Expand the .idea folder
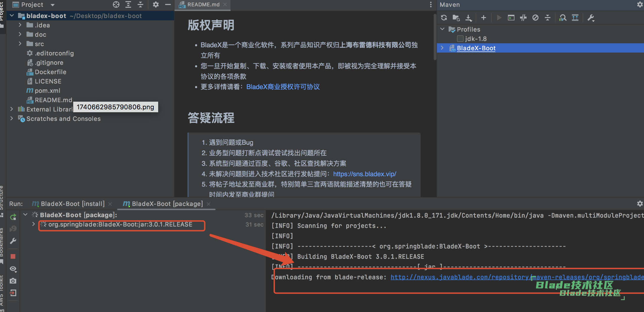This screenshot has width=644, height=312. coord(20,25)
